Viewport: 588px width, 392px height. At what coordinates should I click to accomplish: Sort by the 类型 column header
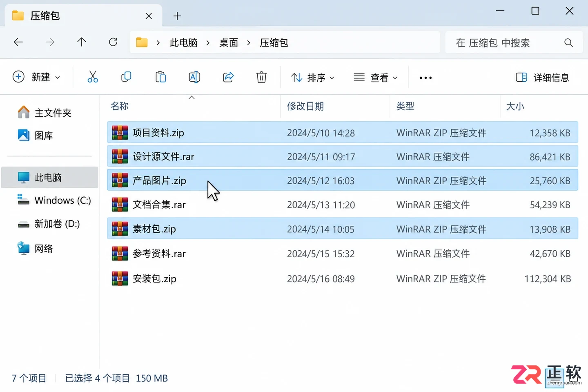point(445,106)
